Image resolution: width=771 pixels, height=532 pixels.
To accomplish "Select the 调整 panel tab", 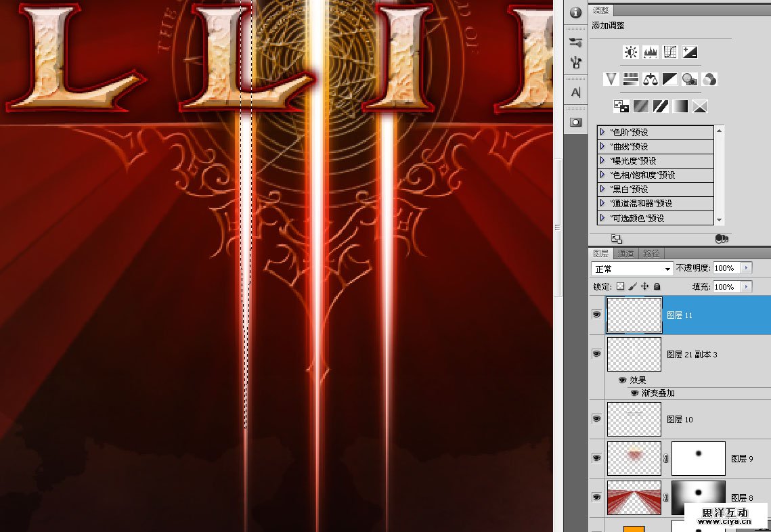I will pyautogui.click(x=601, y=10).
